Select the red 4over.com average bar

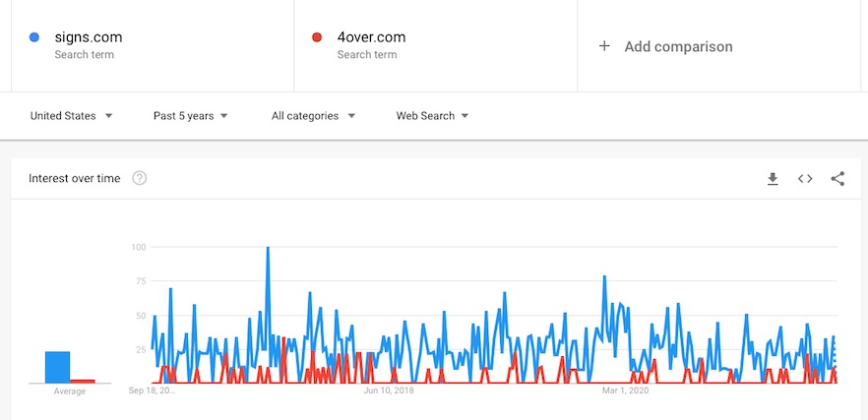(x=83, y=382)
